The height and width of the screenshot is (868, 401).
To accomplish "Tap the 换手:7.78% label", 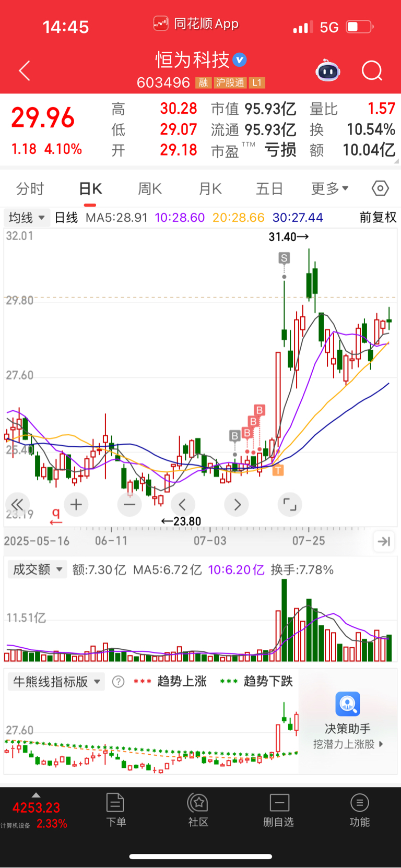I will click(x=302, y=569).
